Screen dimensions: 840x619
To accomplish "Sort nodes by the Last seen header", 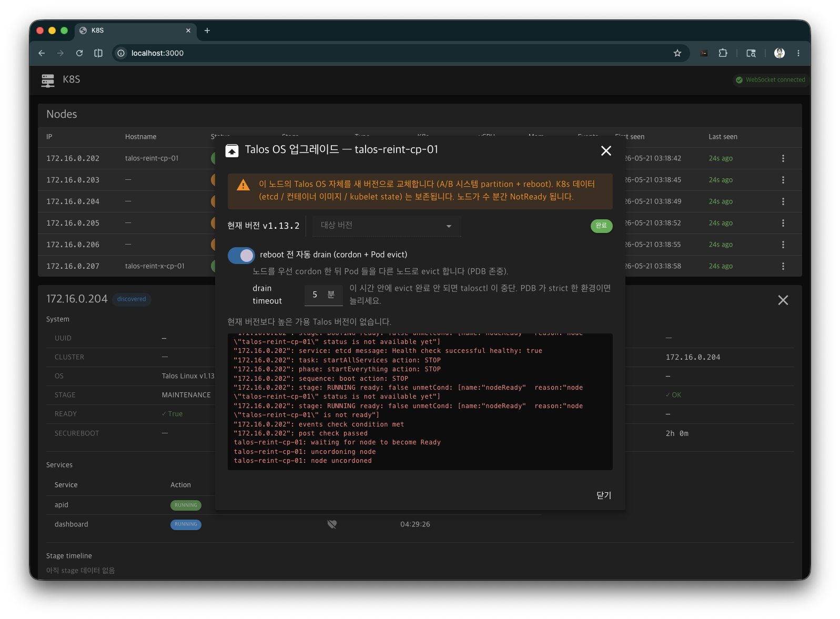I will coord(723,137).
